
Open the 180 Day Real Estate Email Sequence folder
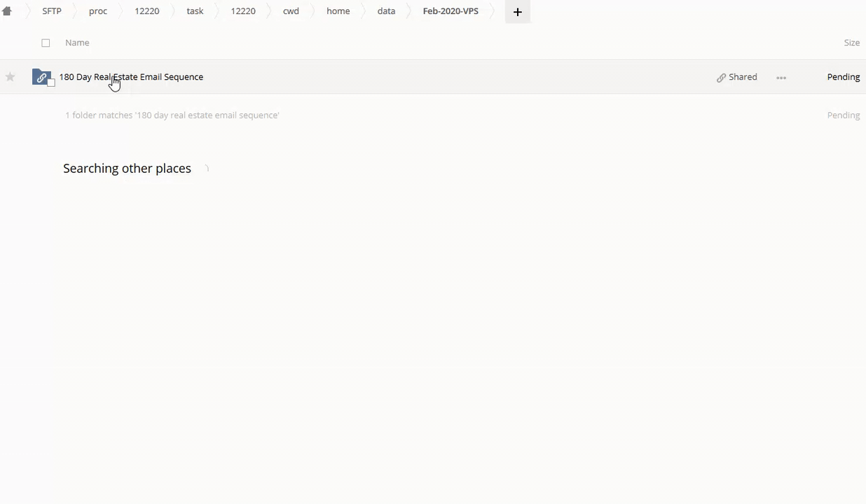click(x=131, y=77)
